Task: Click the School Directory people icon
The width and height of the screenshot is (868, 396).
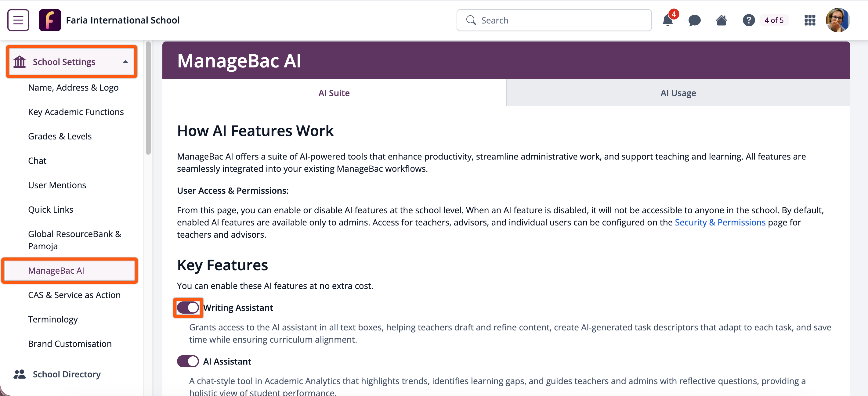Action: 20,374
